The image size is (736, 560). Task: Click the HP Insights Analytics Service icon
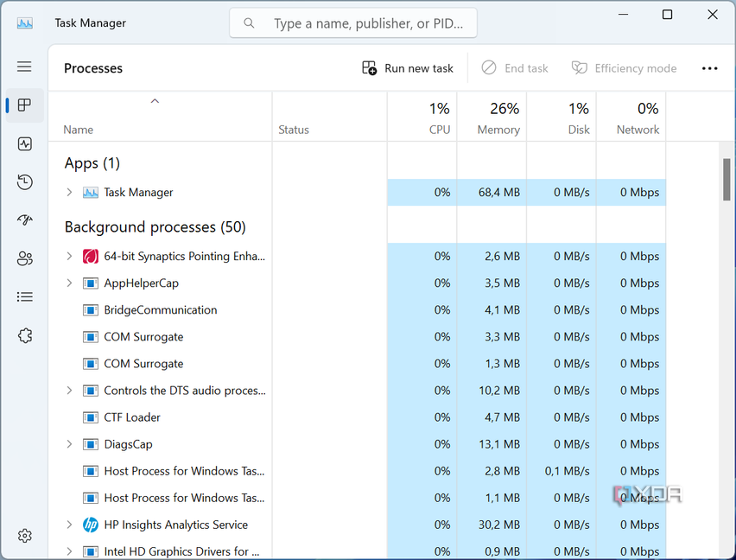coord(91,525)
